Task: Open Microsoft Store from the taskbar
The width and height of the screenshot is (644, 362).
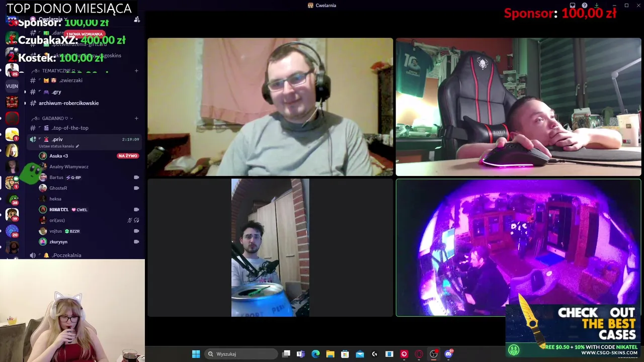Action: 345,354
